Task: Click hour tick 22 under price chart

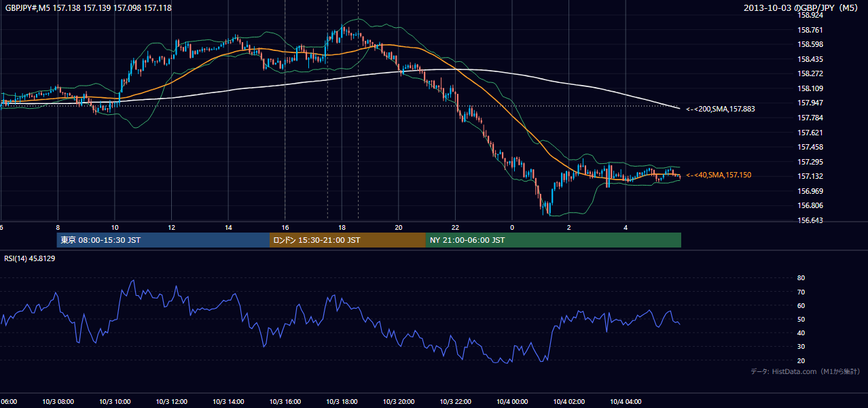Action: click(455, 228)
